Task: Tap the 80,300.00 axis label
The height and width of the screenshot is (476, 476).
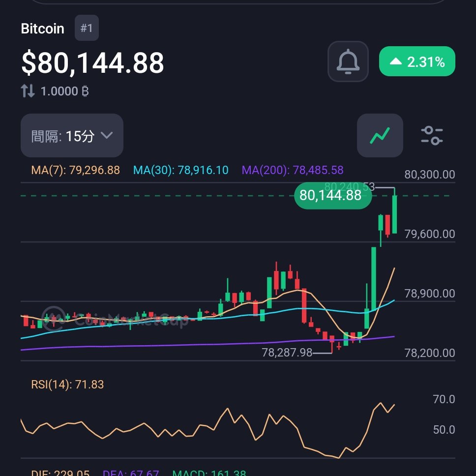Action: (430, 175)
